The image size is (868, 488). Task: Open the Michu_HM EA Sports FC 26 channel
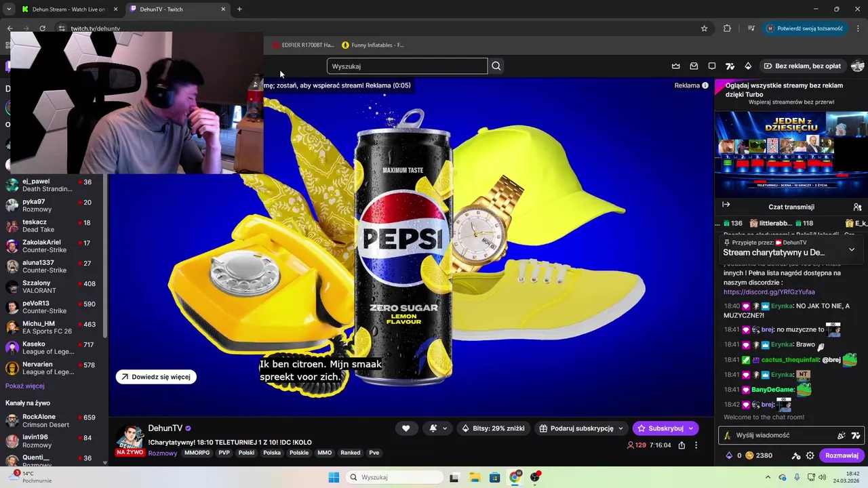(52, 327)
